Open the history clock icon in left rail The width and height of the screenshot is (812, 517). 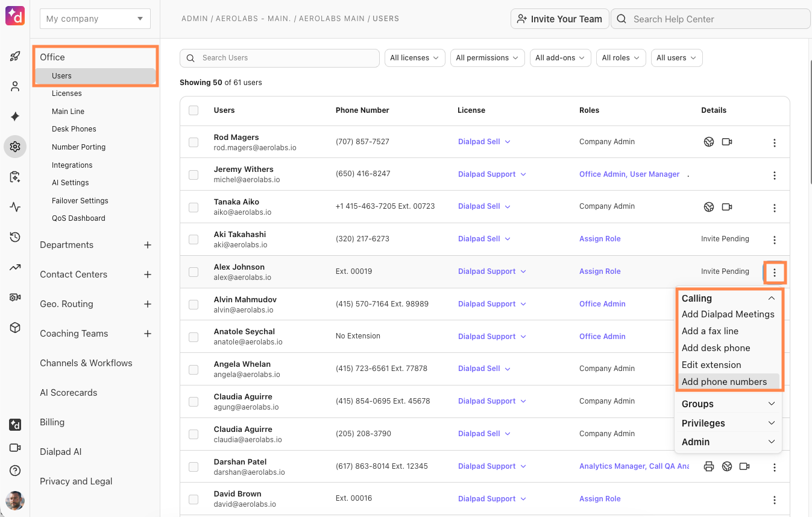pyautogui.click(x=15, y=237)
